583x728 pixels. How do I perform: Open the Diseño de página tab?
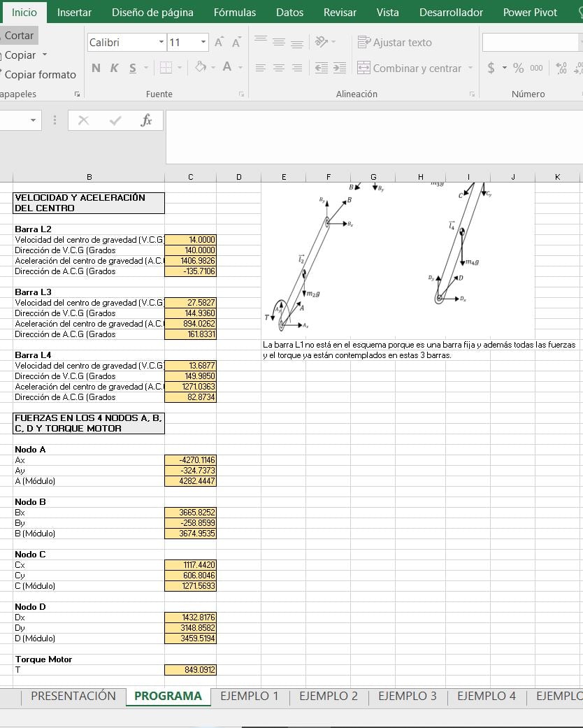[152, 13]
